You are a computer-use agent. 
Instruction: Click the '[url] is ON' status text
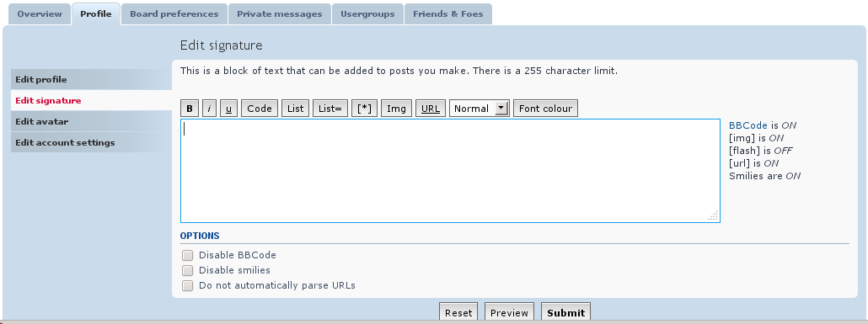point(754,163)
